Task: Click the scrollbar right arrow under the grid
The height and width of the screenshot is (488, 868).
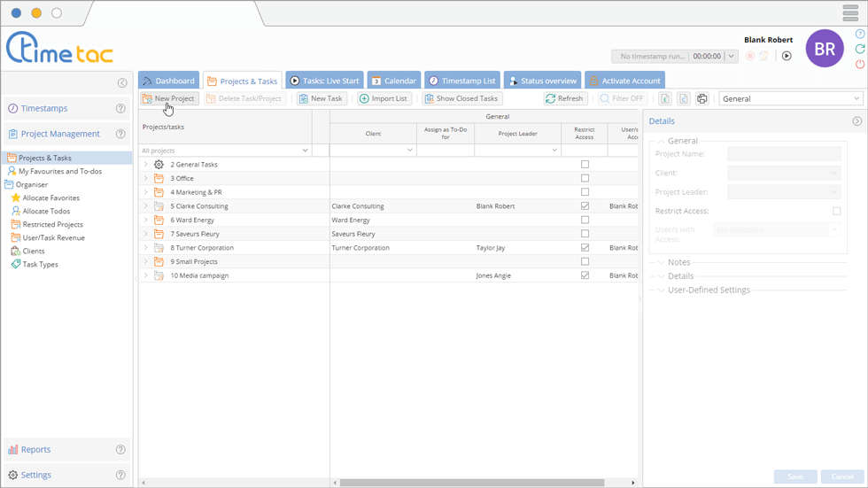Action: tap(633, 483)
